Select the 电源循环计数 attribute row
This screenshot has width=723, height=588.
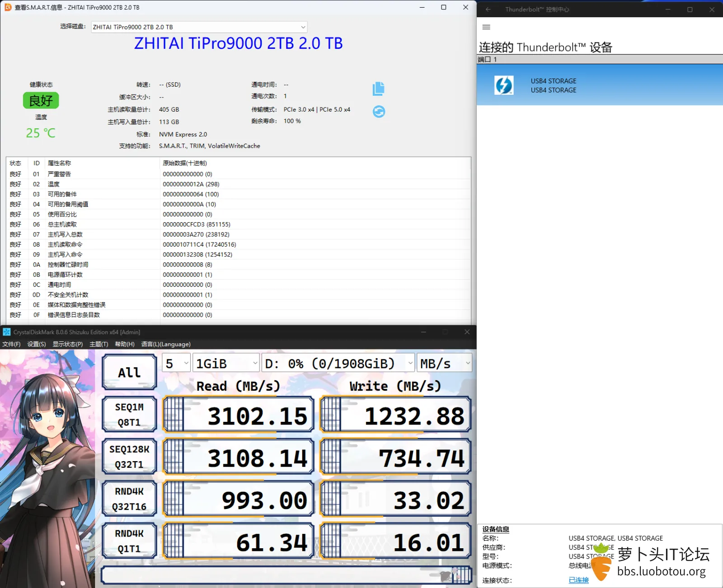[238, 275]
